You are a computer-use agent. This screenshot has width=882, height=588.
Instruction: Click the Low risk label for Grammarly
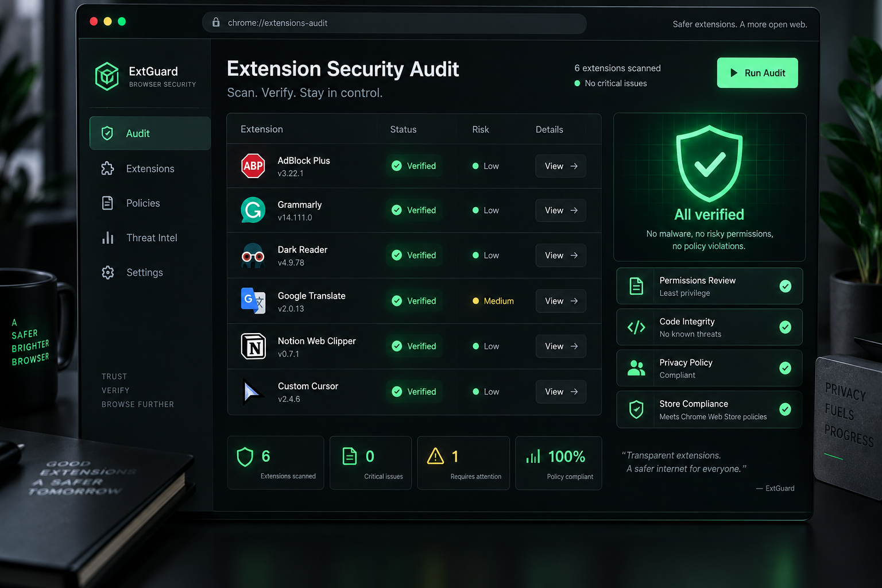486,210
